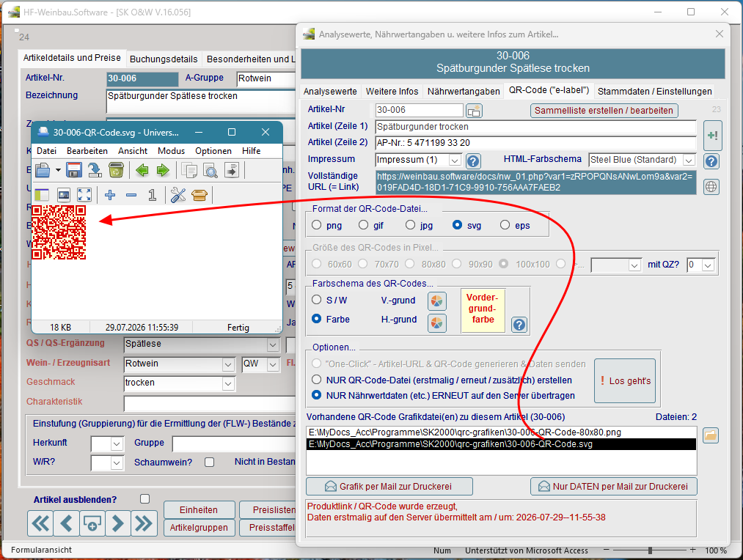Zoom out with the blue minus icon
The height and width of the screenshot is (560, 743).
point(131,194)
